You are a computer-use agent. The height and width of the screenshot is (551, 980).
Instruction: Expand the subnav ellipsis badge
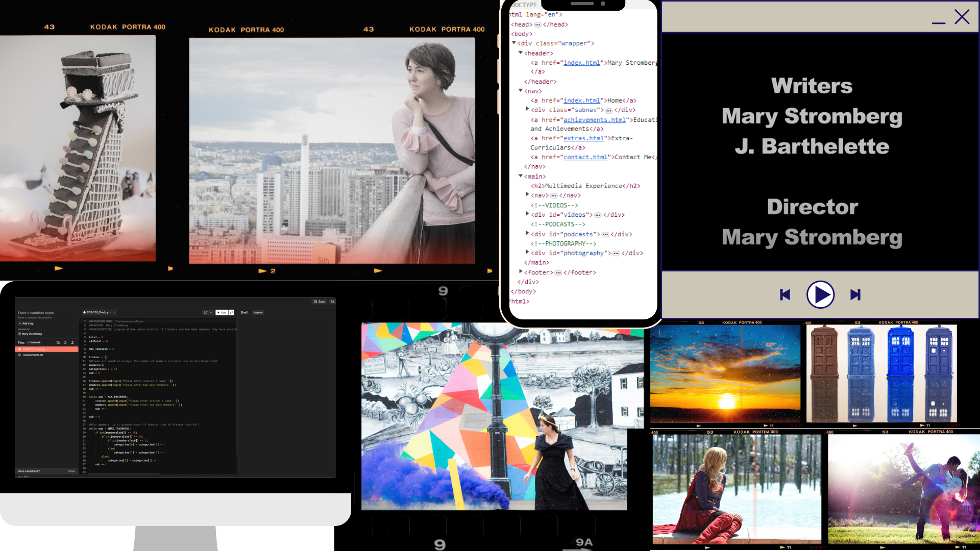click(x=609, y=110)
